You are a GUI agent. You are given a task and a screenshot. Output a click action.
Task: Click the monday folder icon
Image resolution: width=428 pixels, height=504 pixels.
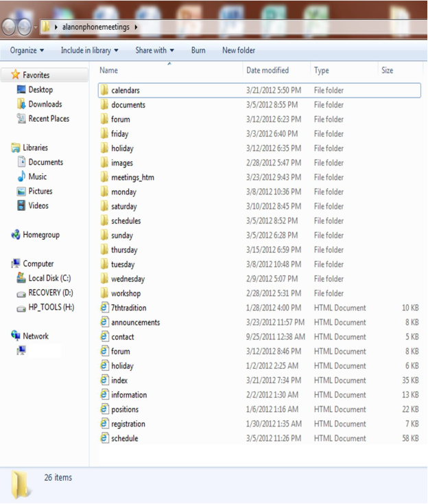coord(104,192)
